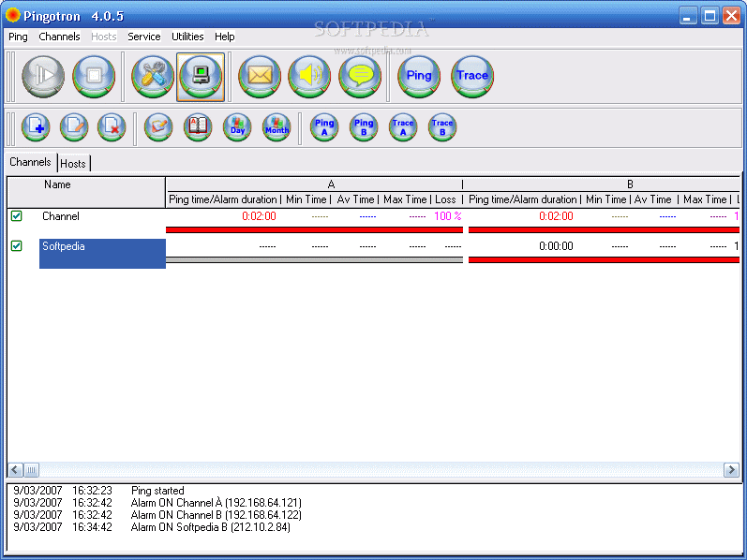
Task: Click the email envelope notification icon
Action: tap(260, 76)
